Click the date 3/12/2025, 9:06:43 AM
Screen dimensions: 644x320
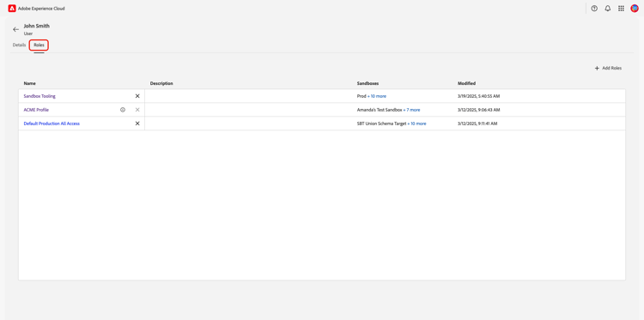coord(478,110)
